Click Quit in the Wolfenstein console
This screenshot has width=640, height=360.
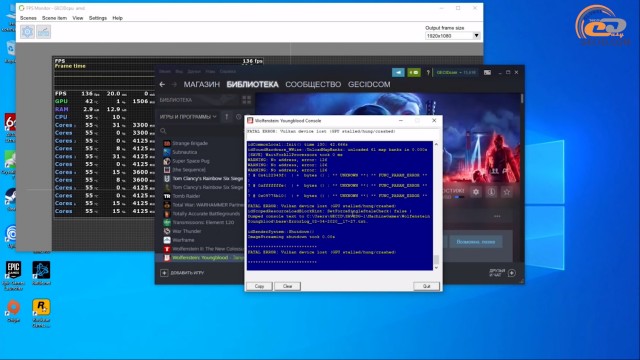(427, 286)
